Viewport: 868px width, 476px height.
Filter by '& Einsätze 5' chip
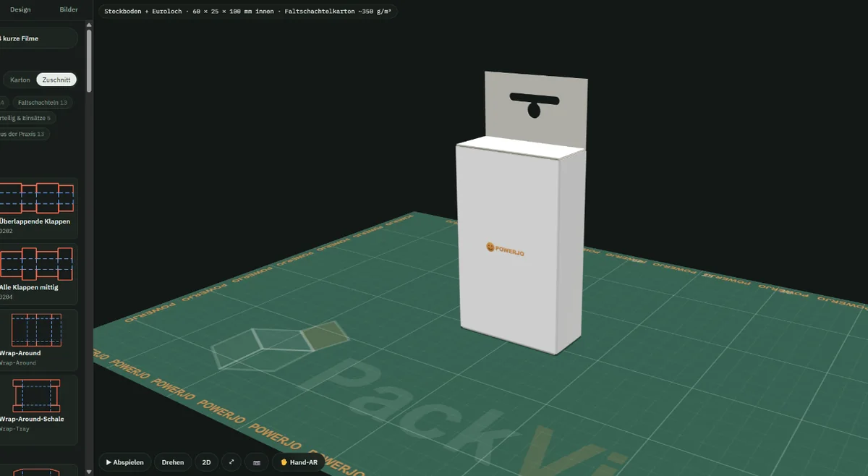point(27,118)
